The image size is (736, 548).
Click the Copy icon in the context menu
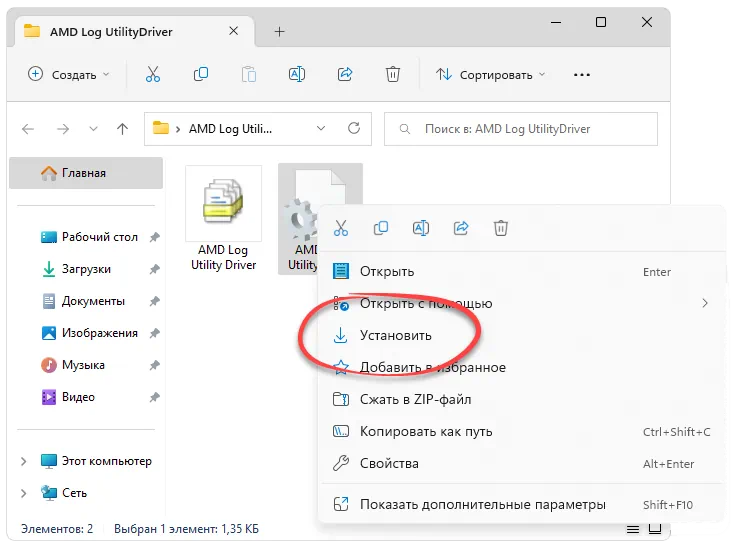tap(381, 228)
